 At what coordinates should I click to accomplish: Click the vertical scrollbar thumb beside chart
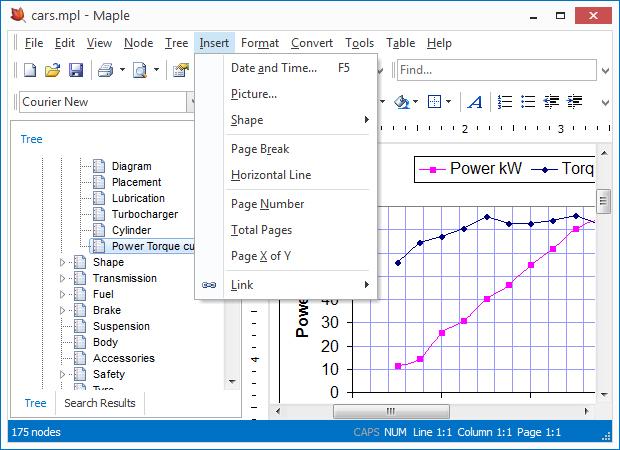[603, 201]
